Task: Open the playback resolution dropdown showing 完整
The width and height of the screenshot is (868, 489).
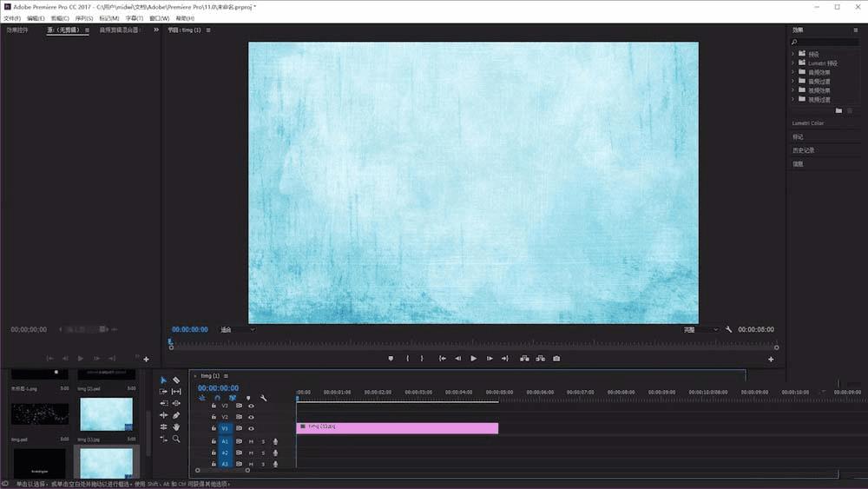Action: click(x=700, y=330)
